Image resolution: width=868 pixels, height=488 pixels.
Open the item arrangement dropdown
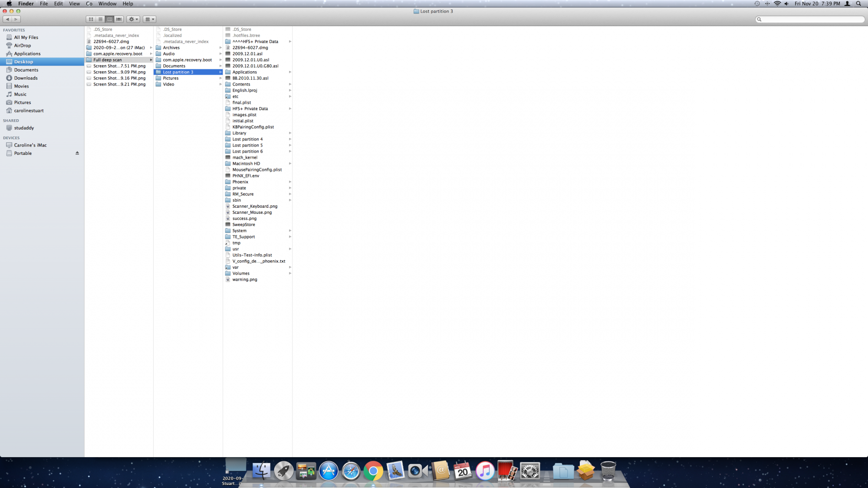(150, 19)
